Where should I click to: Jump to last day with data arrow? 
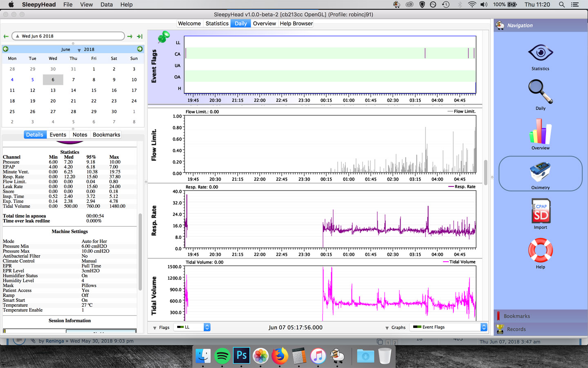(140, 36)
